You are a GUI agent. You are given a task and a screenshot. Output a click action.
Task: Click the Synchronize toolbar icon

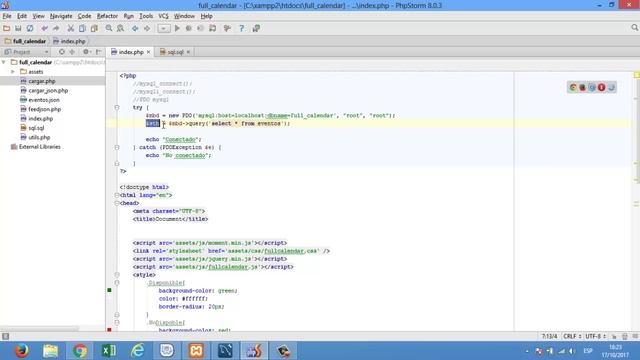(x=30, y=28)
